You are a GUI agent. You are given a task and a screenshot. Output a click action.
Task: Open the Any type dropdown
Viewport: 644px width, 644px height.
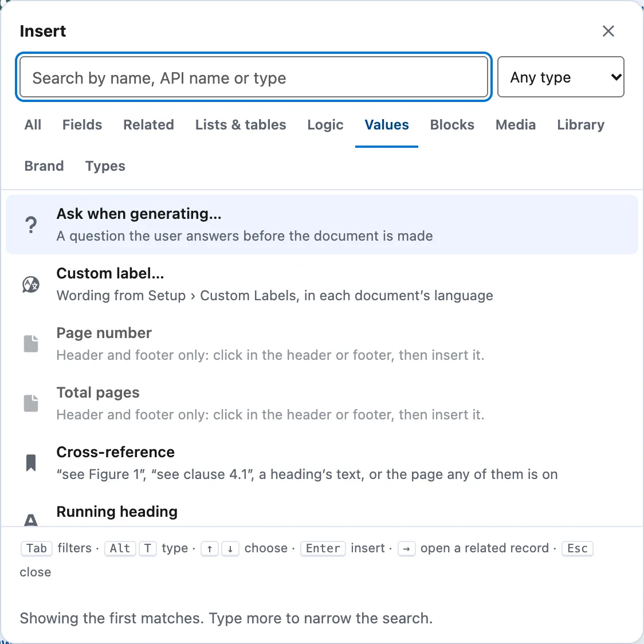click(x=560, y=77)
